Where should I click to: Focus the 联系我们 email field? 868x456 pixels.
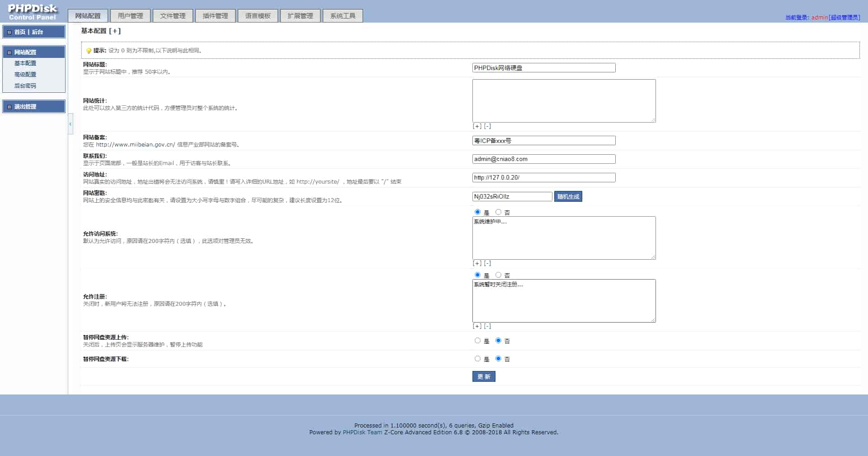click(544, 159)
